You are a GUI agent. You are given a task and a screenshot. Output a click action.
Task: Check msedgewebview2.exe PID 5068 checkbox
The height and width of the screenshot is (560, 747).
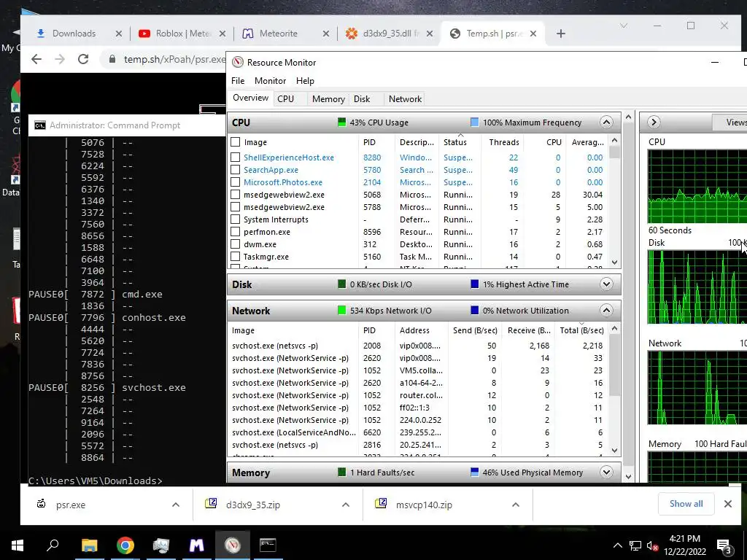(235, 194)
